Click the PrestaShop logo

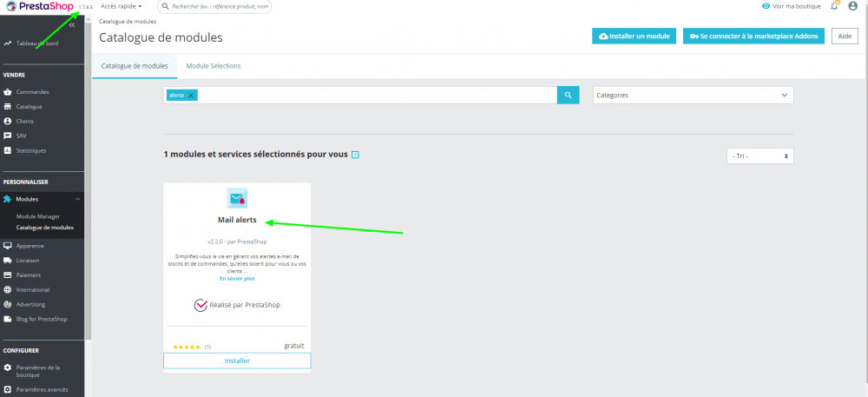click(39, 6)
